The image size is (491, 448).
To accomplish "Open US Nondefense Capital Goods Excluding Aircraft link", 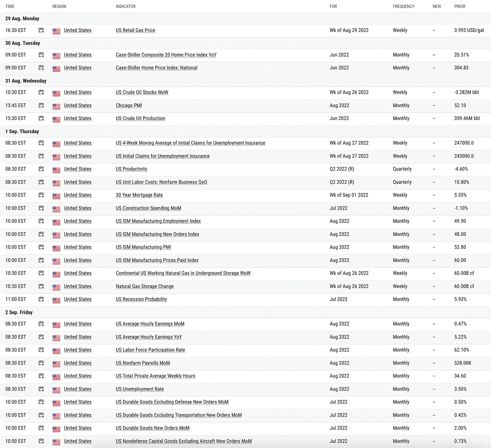I will [x=184, y=441].
